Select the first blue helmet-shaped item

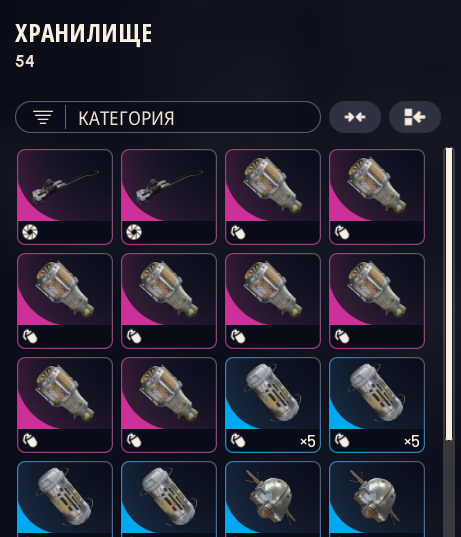tap(273, 499)
